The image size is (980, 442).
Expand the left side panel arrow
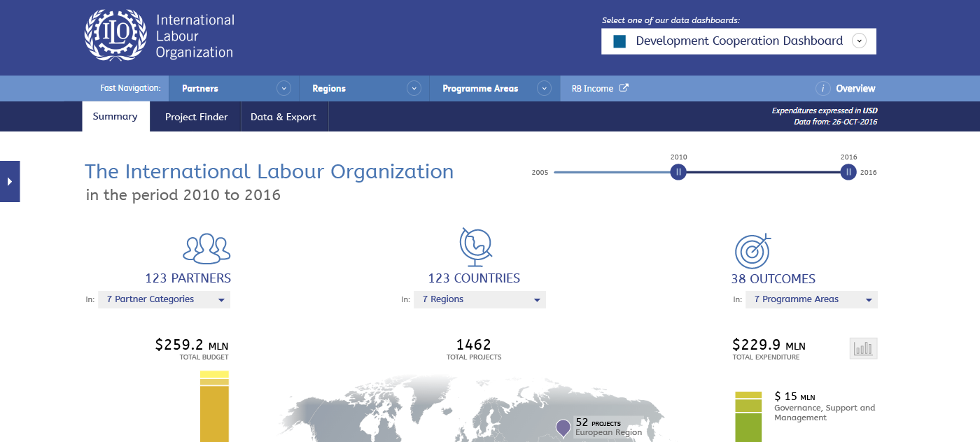click(x=10, y=182)
